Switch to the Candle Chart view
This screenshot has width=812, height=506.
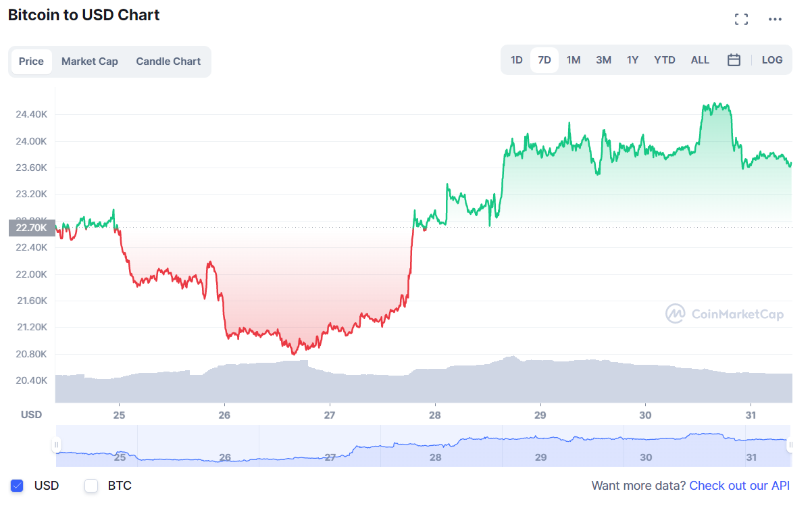click(x=168, y=61)
